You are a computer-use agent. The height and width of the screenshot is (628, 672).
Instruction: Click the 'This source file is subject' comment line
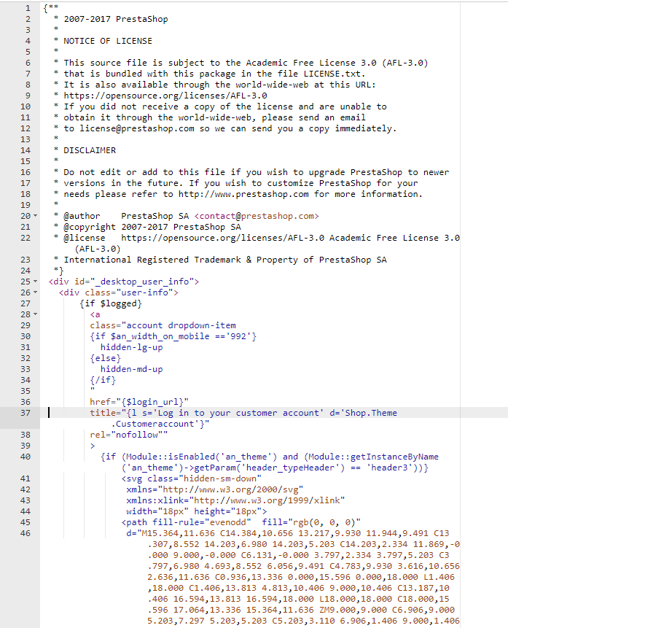pos(246,63)
